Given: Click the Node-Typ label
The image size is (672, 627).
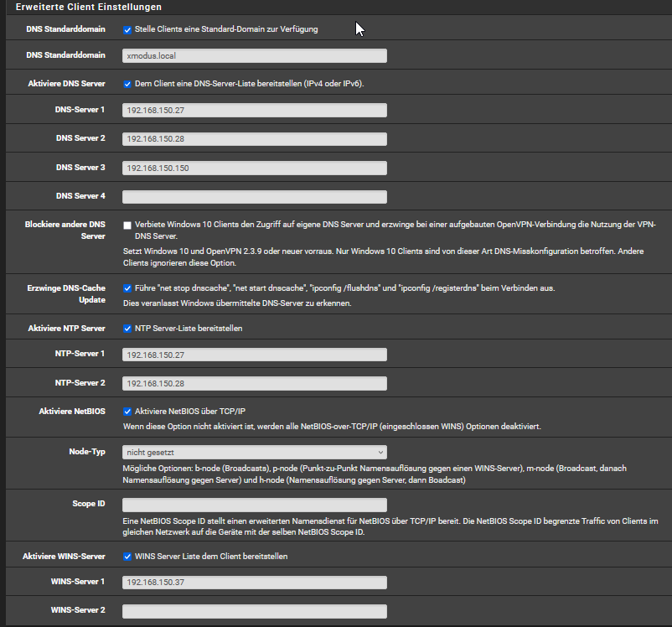Looking at the screenshot, I should 87,452.
